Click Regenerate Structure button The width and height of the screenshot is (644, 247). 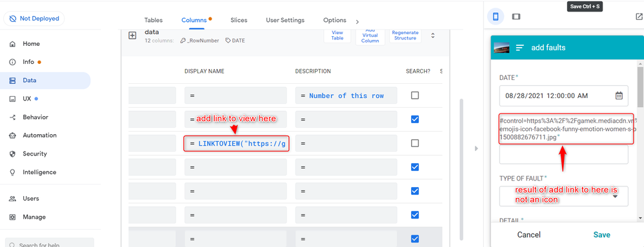pos(405,35)
